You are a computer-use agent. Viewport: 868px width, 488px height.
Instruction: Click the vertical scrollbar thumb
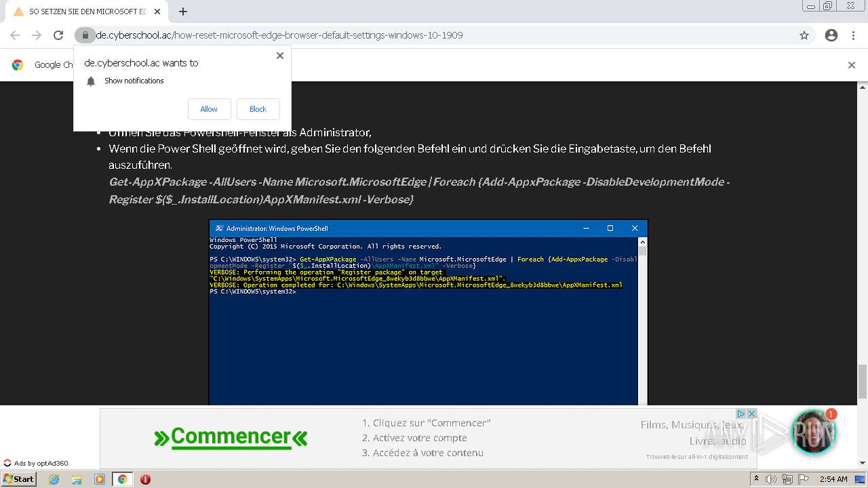pyautogui.click(x=863, y=382)
